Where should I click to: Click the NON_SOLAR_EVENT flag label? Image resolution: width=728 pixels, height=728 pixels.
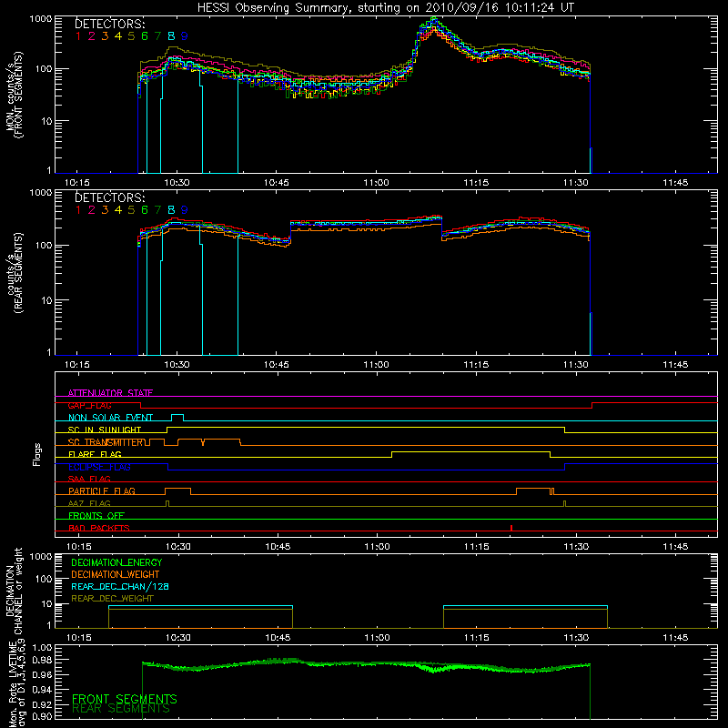point(110,418)
